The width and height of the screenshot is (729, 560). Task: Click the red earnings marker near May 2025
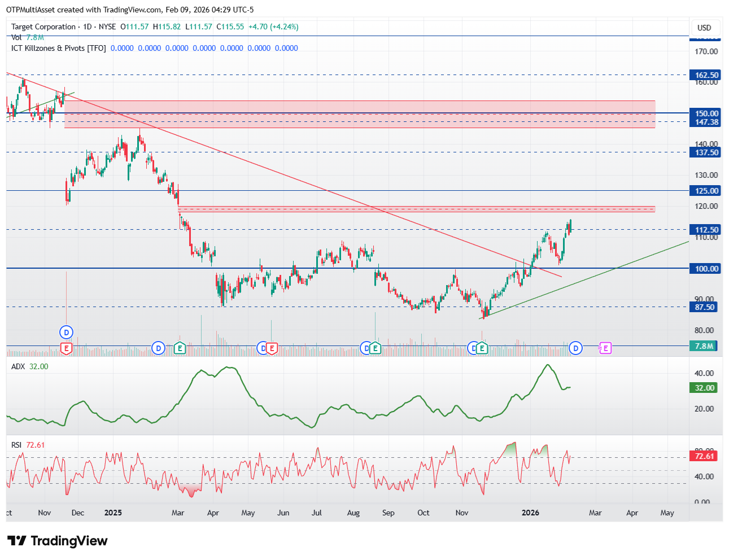point(272,348)
